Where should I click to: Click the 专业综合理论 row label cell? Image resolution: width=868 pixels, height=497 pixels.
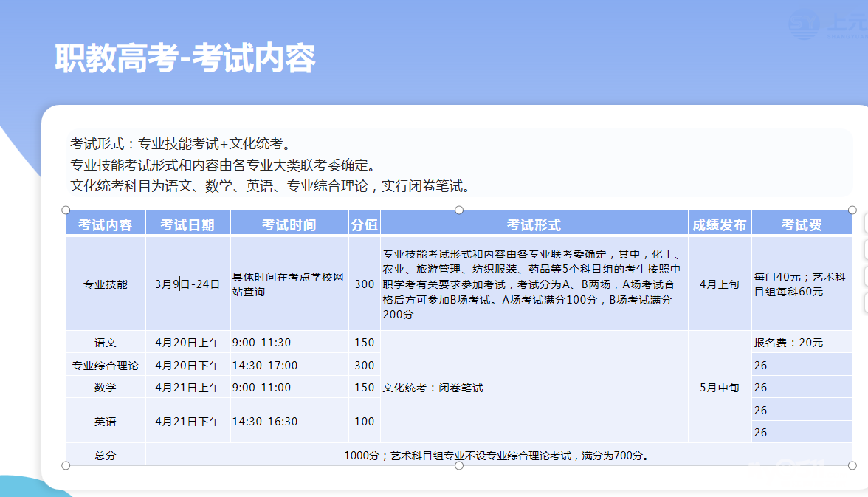[106, 365]
